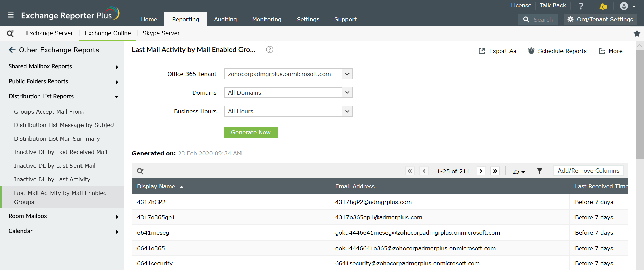Viewport: 644px width, 270px height.
Task: Open the License link
Action: pyautogui.click(x=521, y=5)
